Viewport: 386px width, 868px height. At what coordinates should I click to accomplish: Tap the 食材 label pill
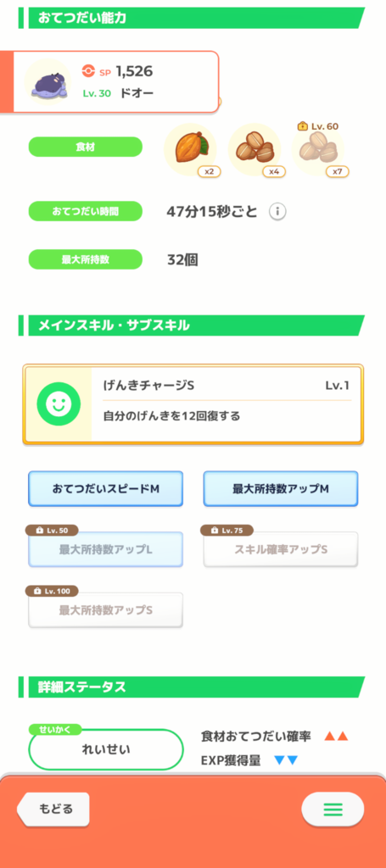tap(86, 147)
